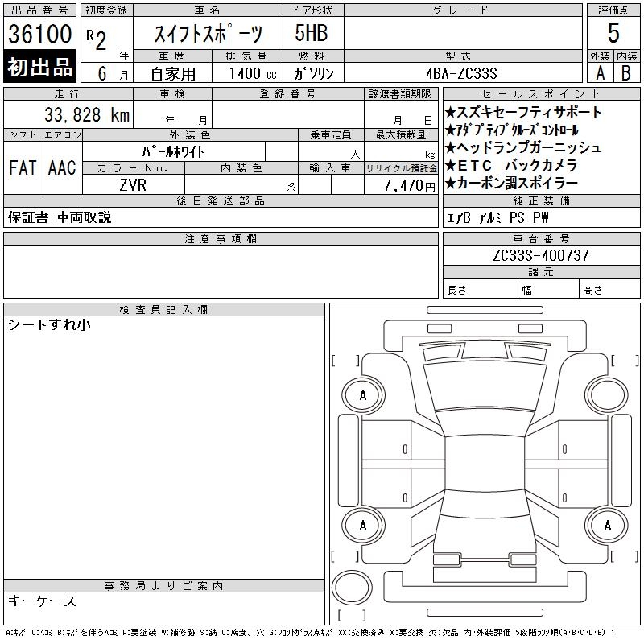Click overall grade score 5
The width and height of the screenshot is (644, 644).
point(613,33)
